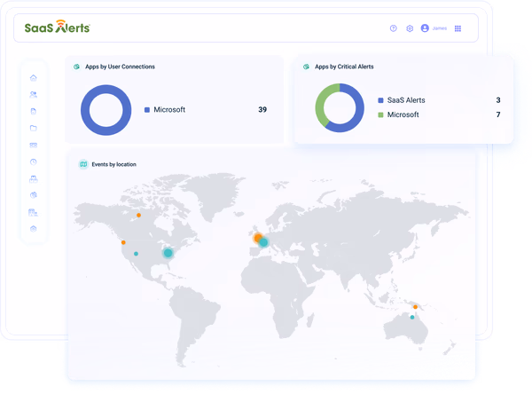Screen dimensions: 532x394
Task: Click the Apps by Critical Alerts donut chart
Action: (x=340, y=107)
